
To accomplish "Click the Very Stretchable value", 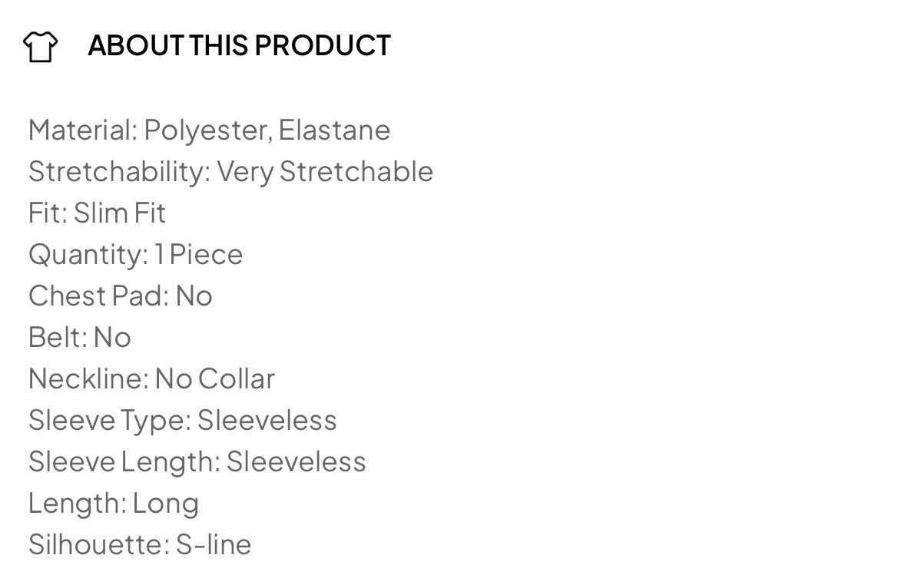I will tap(325, 172).
